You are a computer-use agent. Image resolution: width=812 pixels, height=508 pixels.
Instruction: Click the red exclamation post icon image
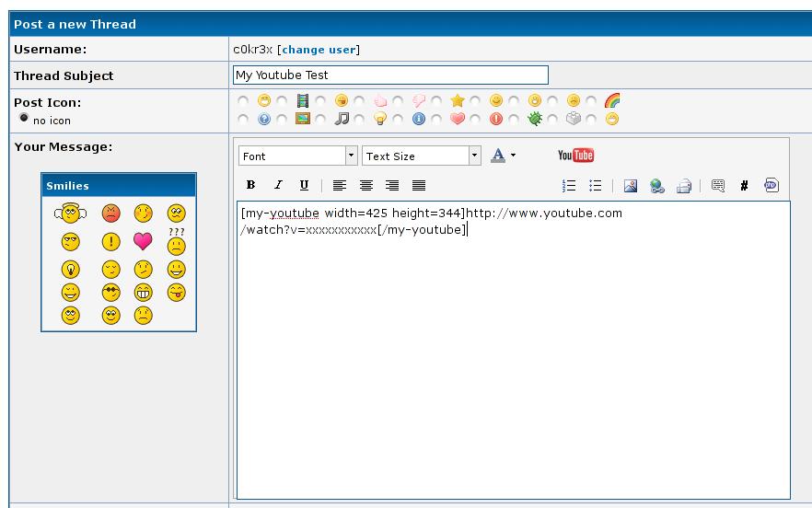tap(496, 119)
